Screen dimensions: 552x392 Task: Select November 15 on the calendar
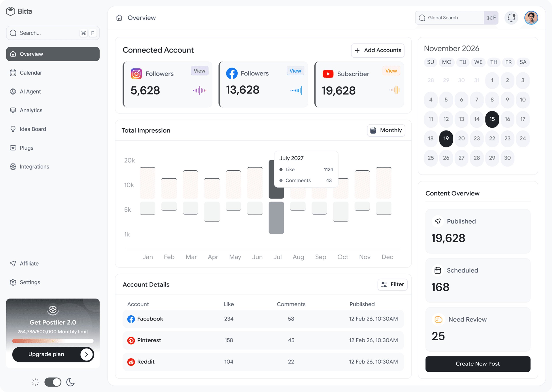coord(492,119)
